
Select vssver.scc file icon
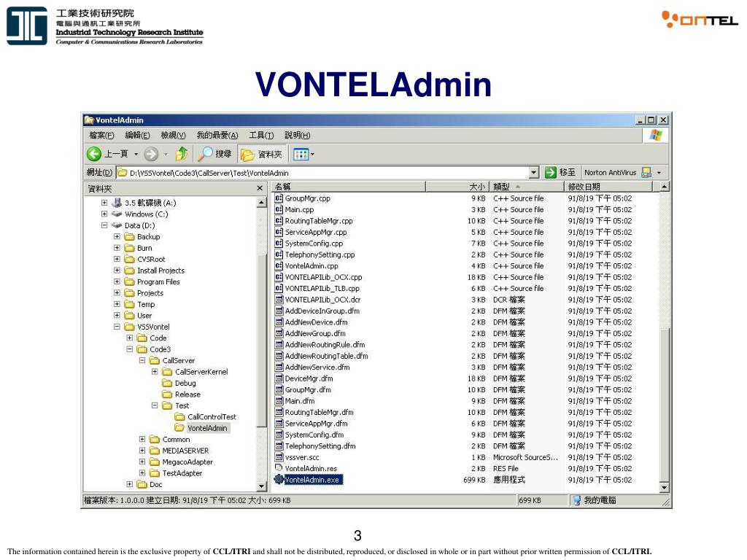coord(279,457)
